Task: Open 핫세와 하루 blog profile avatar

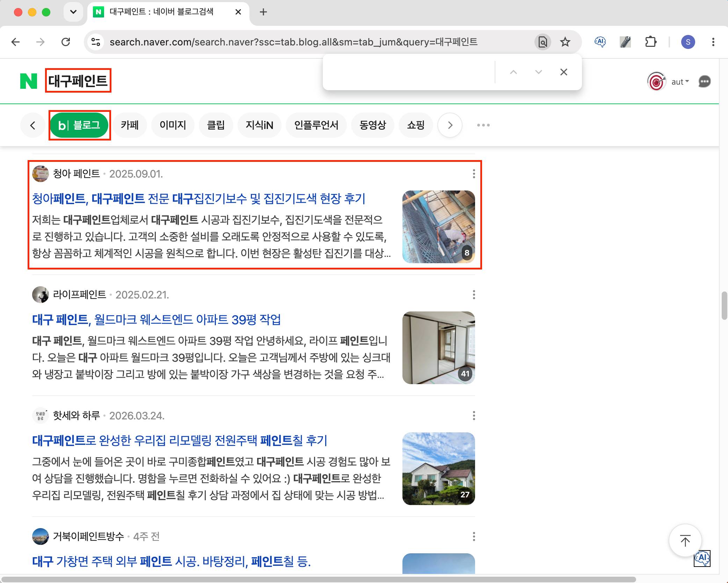Action: pyautogui.click(x=41, y=416)
